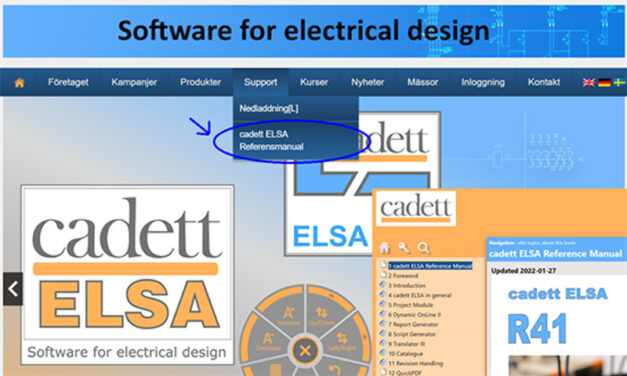627x376 pixels.
Task: Open the Nyheter menu item
Action: pyautogui.click(x=367, y=82)
